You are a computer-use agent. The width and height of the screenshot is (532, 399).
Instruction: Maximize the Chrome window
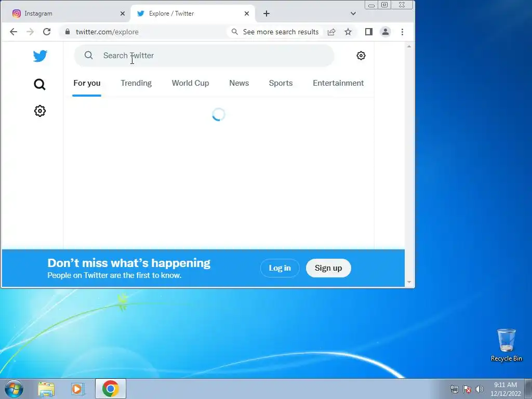tap(384, 5)
